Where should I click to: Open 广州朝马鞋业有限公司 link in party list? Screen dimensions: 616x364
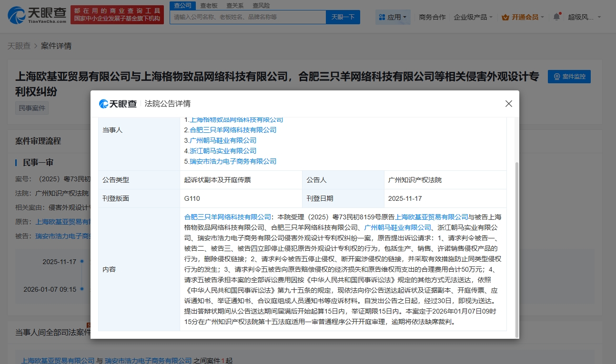[x=223, y=140]
